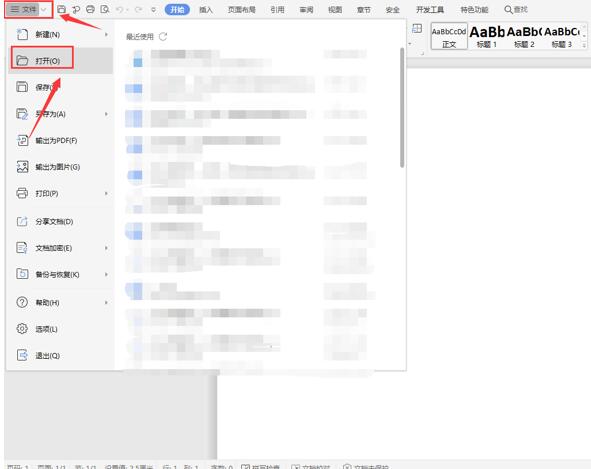Click the undo arrow icon
The width and height of the screenshot is (591, 469).
pyautogui.click(x=120, y=10)
